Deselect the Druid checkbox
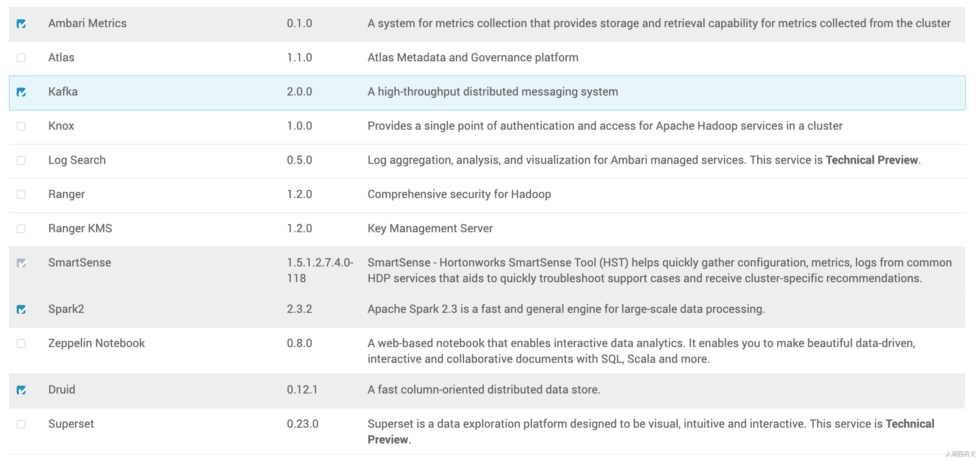Viewport: 980px width, 461px height. (21, 390)
